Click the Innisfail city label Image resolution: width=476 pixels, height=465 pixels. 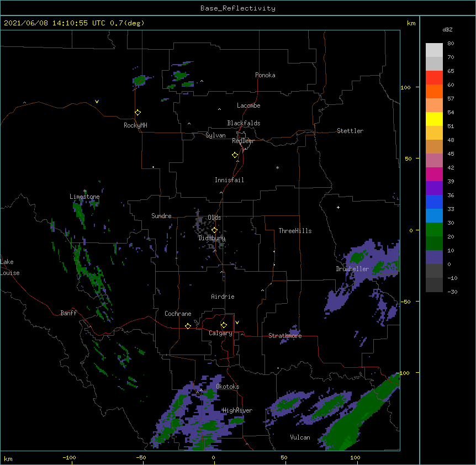(229, 180)
